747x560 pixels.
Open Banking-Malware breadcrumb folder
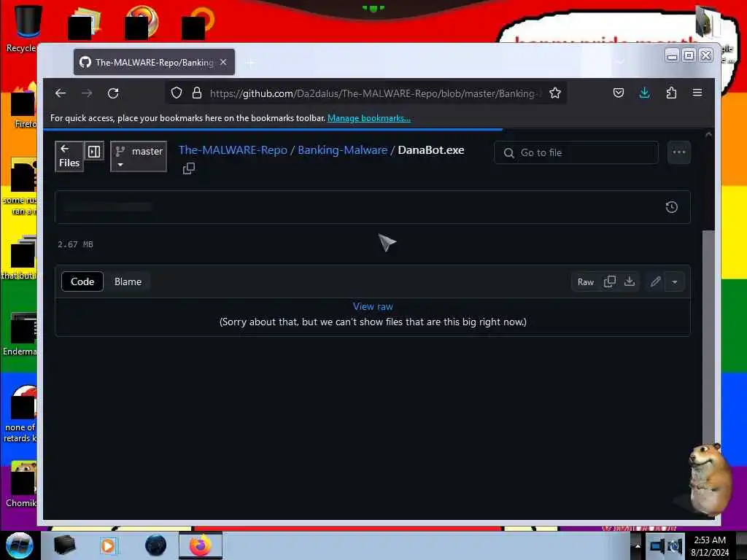pos(343,150)
